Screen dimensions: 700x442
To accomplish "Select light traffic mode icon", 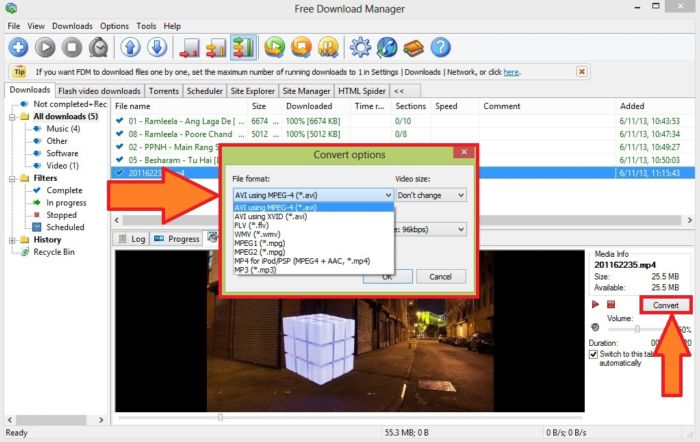I will tap(189, 47).
